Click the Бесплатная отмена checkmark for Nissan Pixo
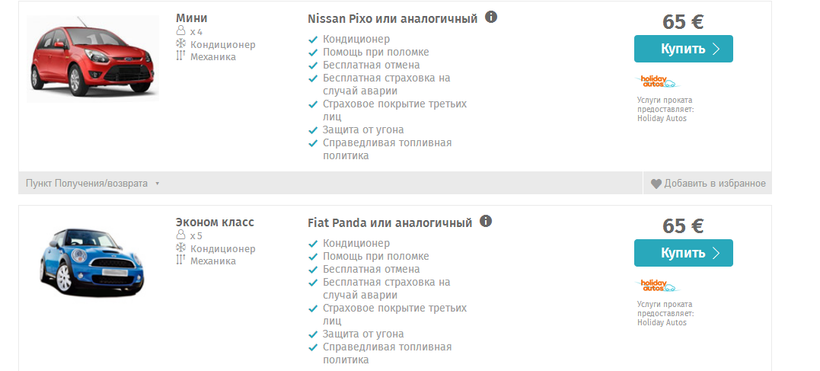Viewport: 820px width, 371px height. click(x=313, y=66)
